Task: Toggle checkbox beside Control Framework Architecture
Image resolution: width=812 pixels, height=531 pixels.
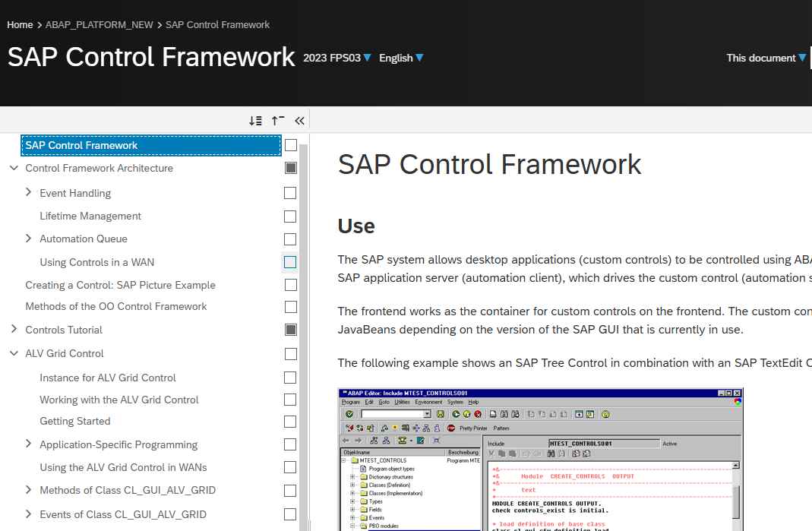Action: (291, 168)
